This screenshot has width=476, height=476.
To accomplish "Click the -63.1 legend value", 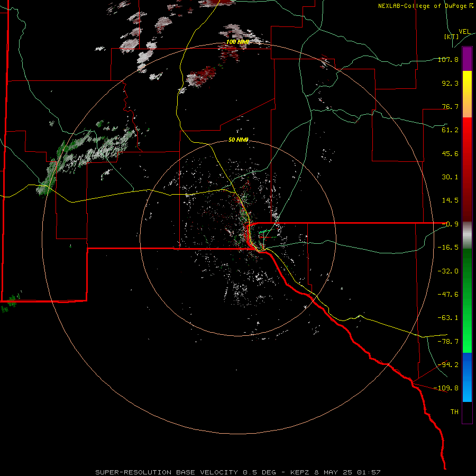I will pyautogui.click(x=448, y=318).
